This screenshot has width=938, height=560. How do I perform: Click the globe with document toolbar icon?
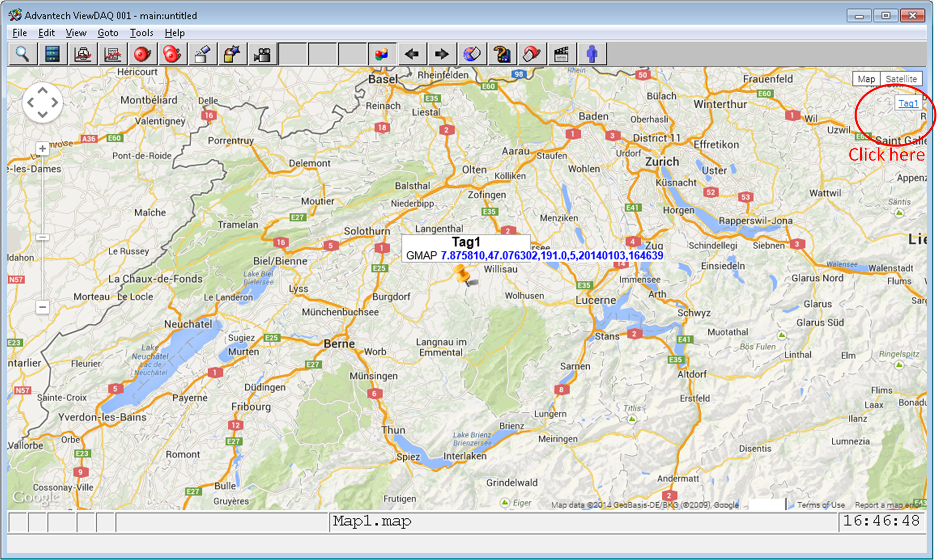pos(472,54)
